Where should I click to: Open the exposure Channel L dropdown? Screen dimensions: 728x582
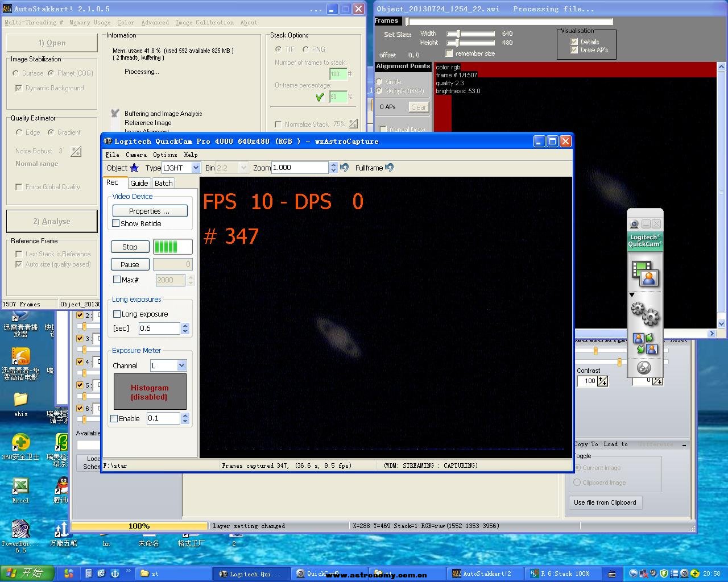tap(181, 365)
